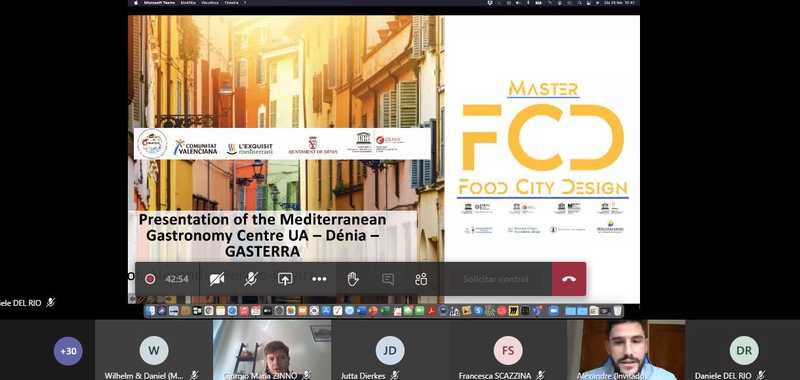800x380 pixels.
Task: Click the Francesca SCAZZINA name label
Action: click(x=495, y=376)
